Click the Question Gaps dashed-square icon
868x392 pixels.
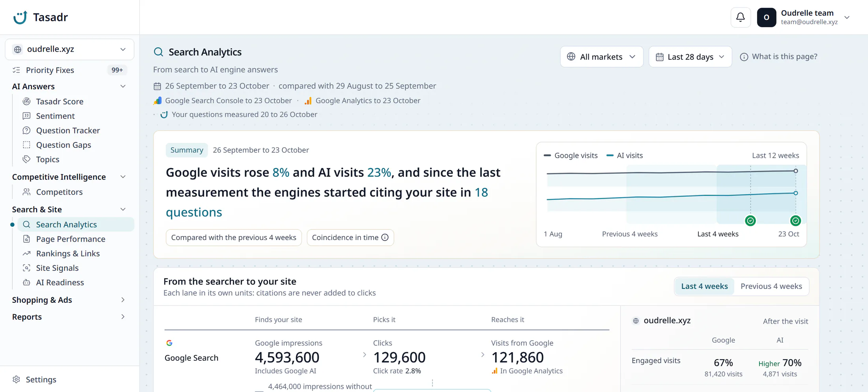[x=26, y=145]
